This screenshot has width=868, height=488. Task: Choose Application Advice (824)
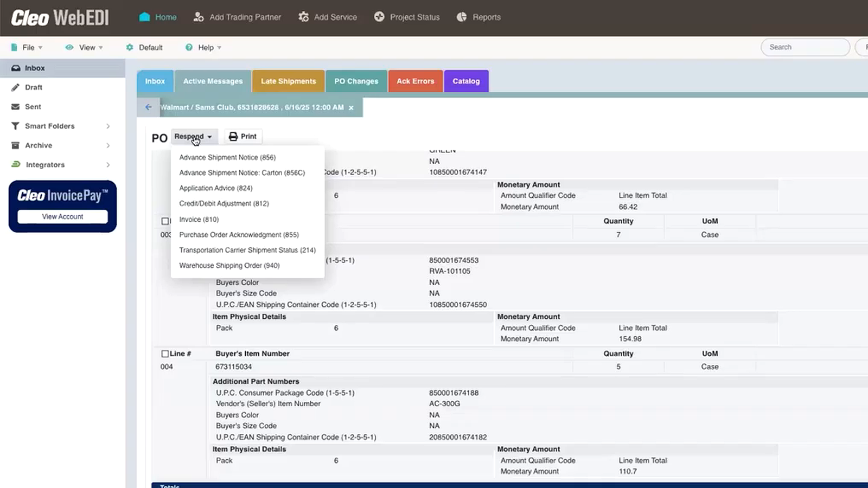point(216,188)
